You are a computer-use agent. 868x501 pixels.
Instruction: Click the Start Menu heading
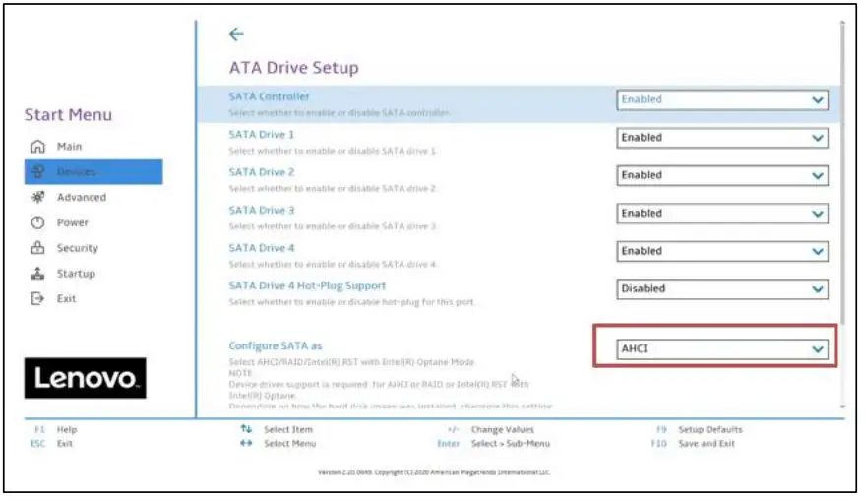[68, 114]
